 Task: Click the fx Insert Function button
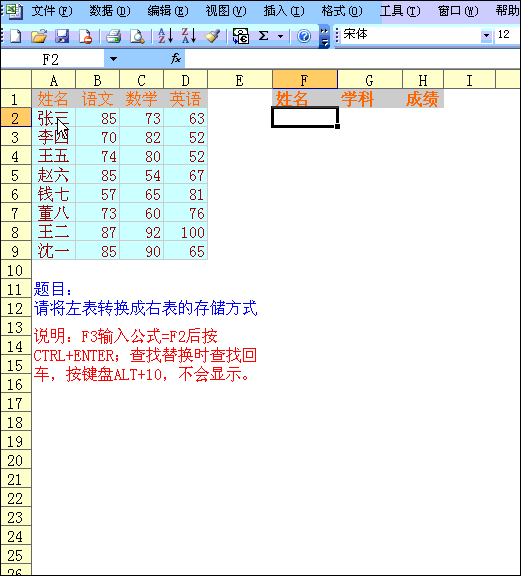176,58
